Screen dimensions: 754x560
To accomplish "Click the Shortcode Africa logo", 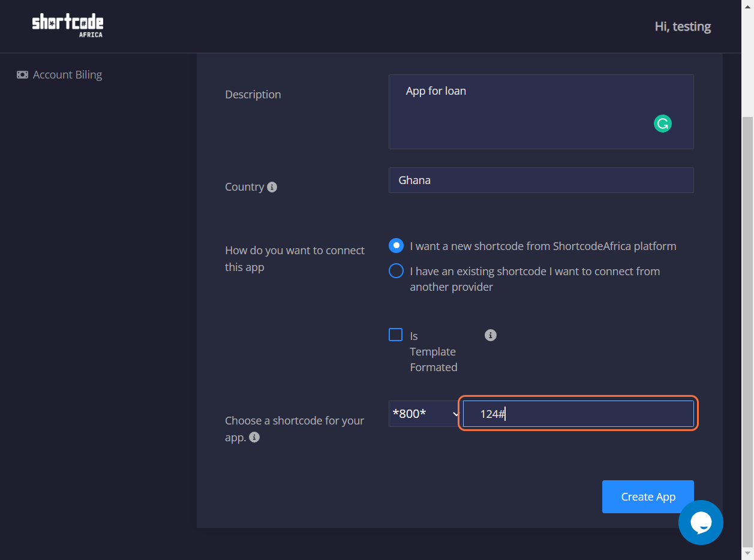I will tap(68, 25).
